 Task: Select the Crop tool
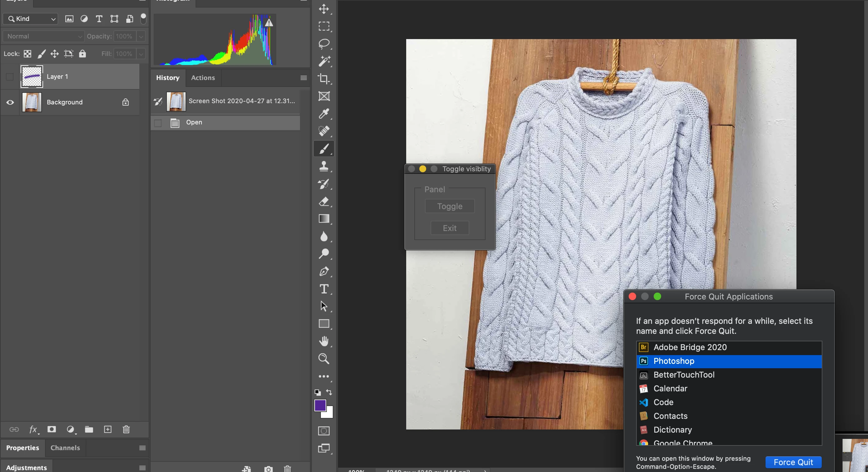coord(324,78)
